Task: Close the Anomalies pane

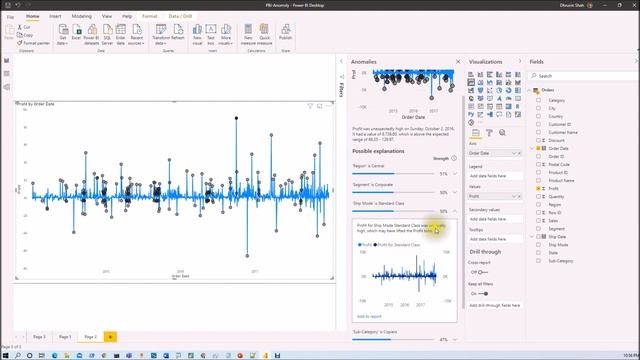Action: (458, 62)
